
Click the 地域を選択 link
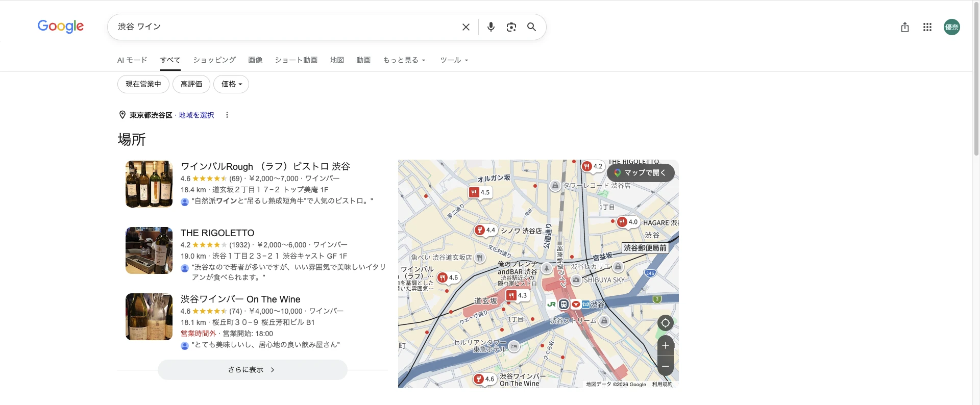[x=197, y=115]
